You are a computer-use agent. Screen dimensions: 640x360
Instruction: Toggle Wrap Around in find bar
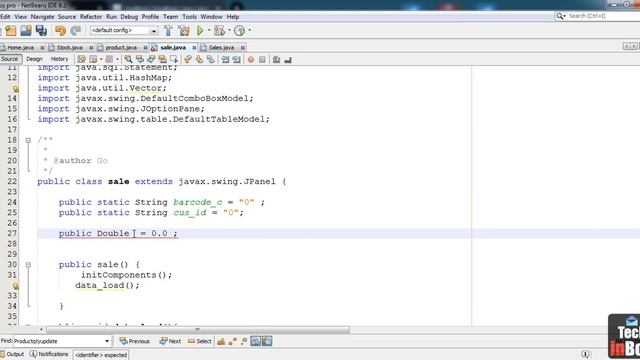(x=267, y=341)
